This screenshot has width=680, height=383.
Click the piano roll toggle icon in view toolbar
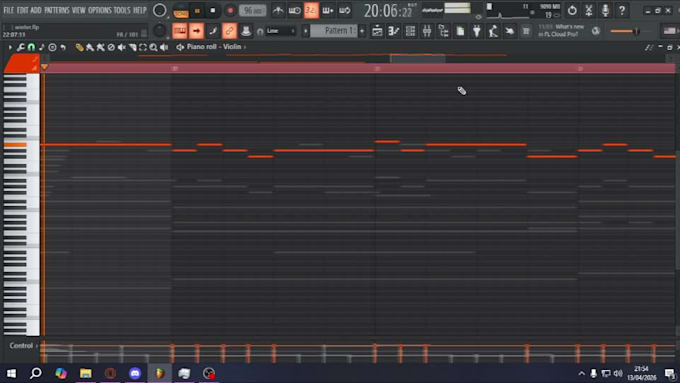(x=394, y=31)
